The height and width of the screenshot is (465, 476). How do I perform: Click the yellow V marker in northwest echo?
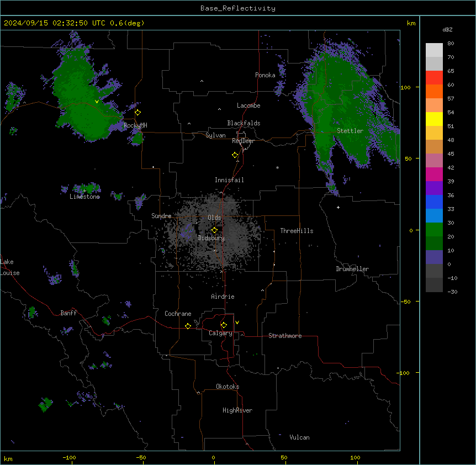[x=97, y=102]
